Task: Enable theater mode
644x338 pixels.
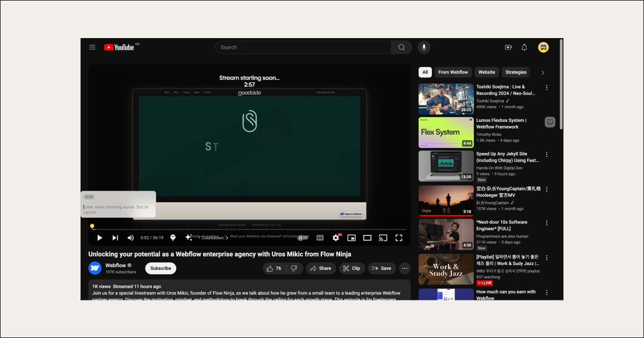Action: point(367,238)
